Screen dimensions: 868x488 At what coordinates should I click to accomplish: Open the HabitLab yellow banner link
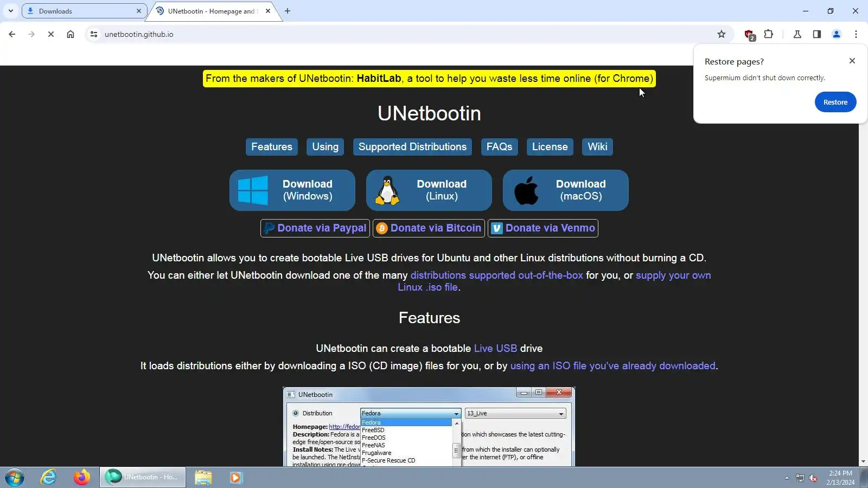click(x=429, y=79)
